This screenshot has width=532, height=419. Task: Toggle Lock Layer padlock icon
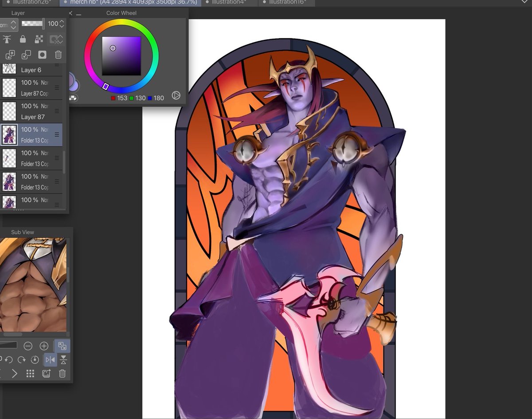(23, 40)
